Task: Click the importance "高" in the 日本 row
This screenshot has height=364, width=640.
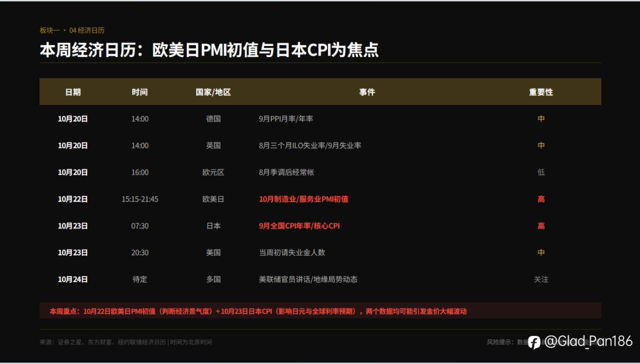Action: coord(541,226)
